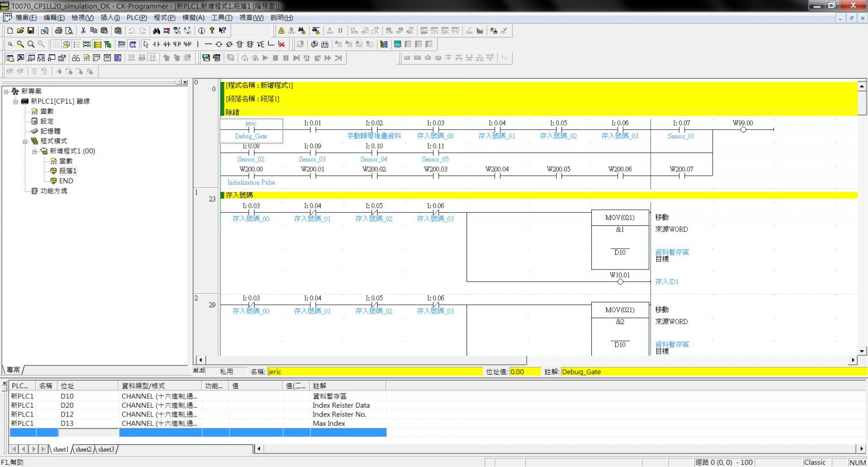Select the New Coil ladder tool
This screenshot has width=868, height=467.
[219, 45]
